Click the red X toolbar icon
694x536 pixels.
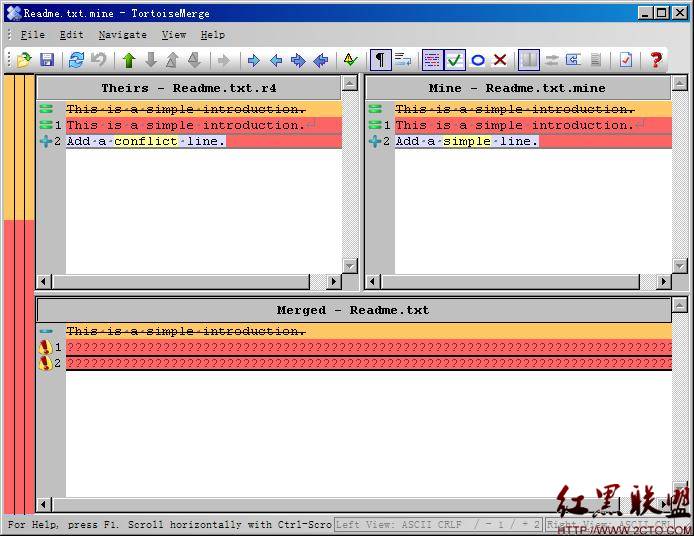pyautogui.click(x=500, y=60)
